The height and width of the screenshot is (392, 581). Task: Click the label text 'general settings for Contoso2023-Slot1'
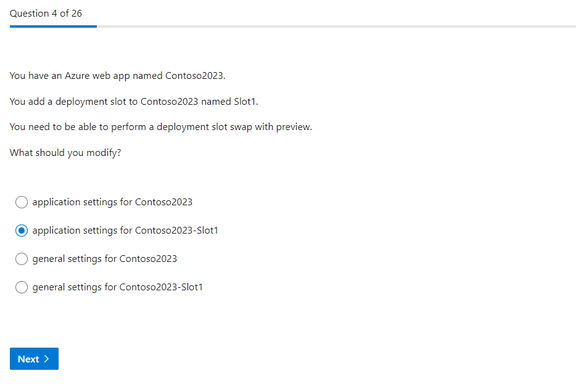[x=117, y=287]
